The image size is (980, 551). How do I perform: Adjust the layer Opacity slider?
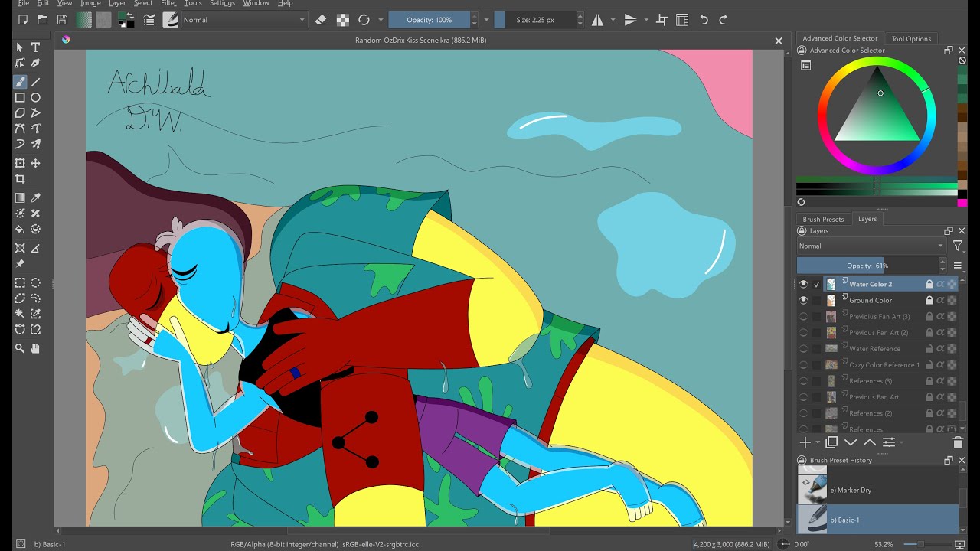click(867, 266)
